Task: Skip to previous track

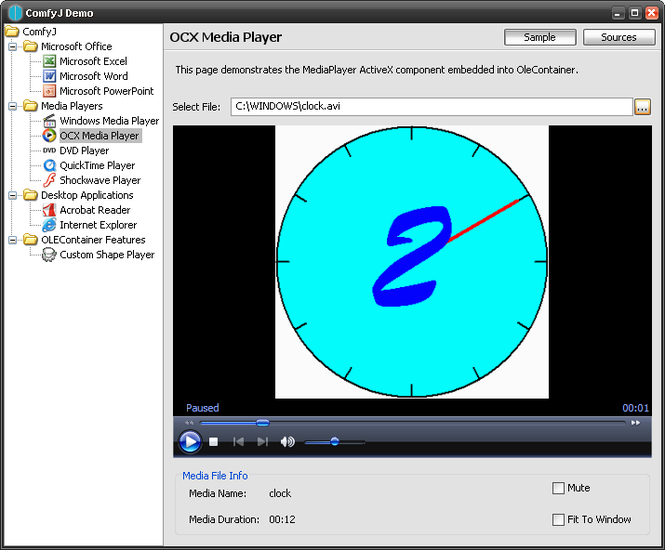Action: (238, 442)
